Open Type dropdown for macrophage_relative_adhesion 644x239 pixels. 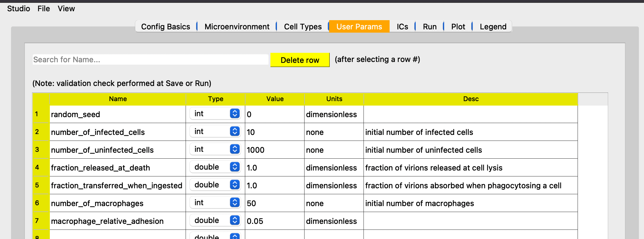[x=215, y=220]
